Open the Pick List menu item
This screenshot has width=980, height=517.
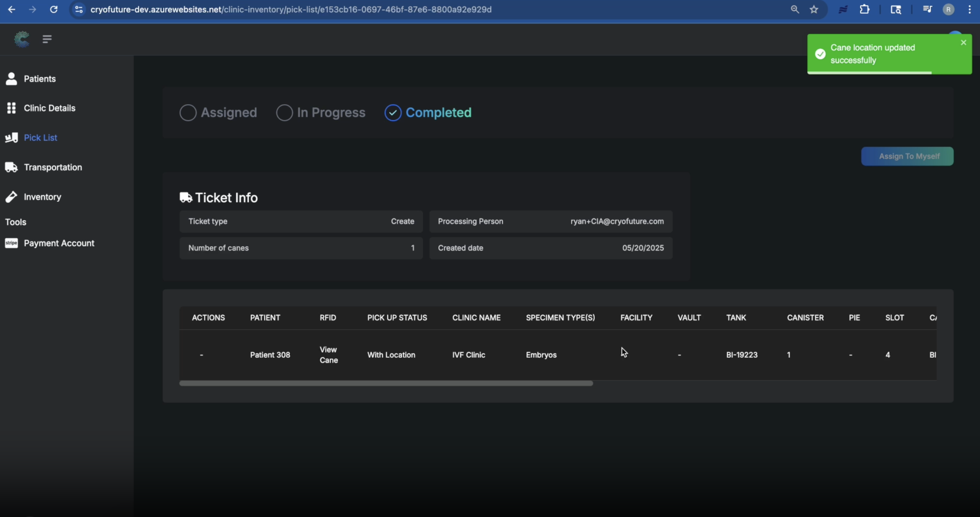(x=40, y=138)
